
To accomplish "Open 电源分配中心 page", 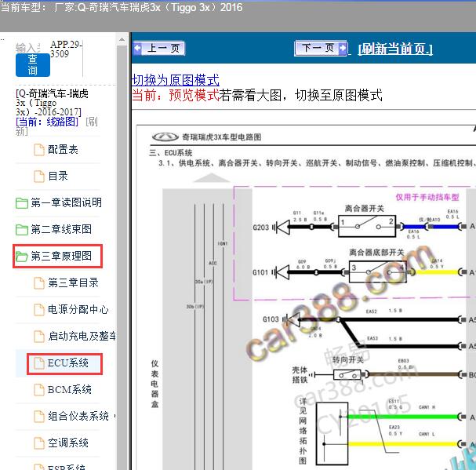I will (78, 310).
